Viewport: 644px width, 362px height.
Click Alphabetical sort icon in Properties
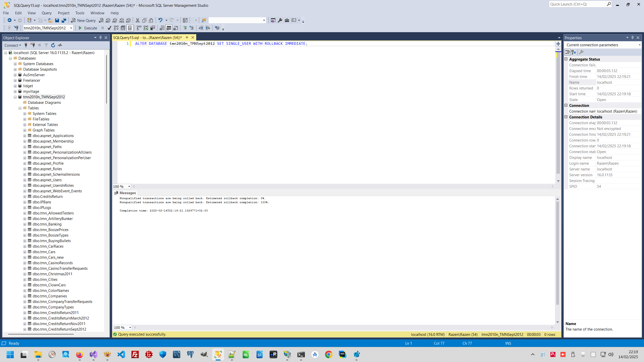pyautogui.click(x=574, y=52)
